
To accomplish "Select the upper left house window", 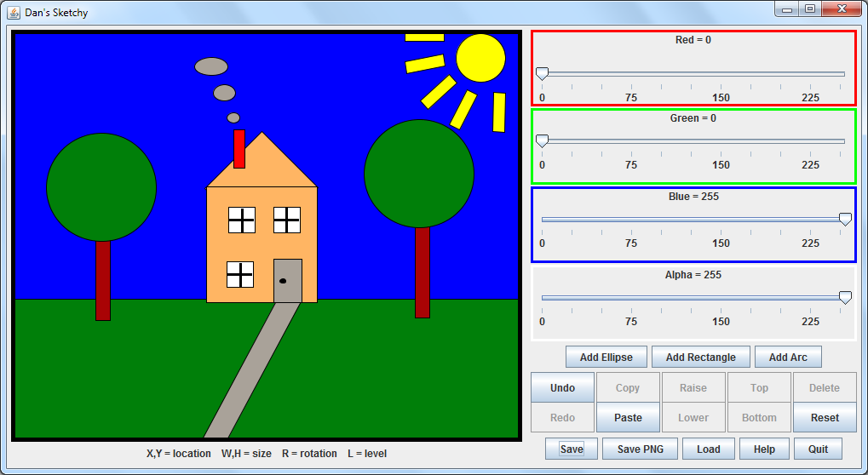I will (242, 220).
